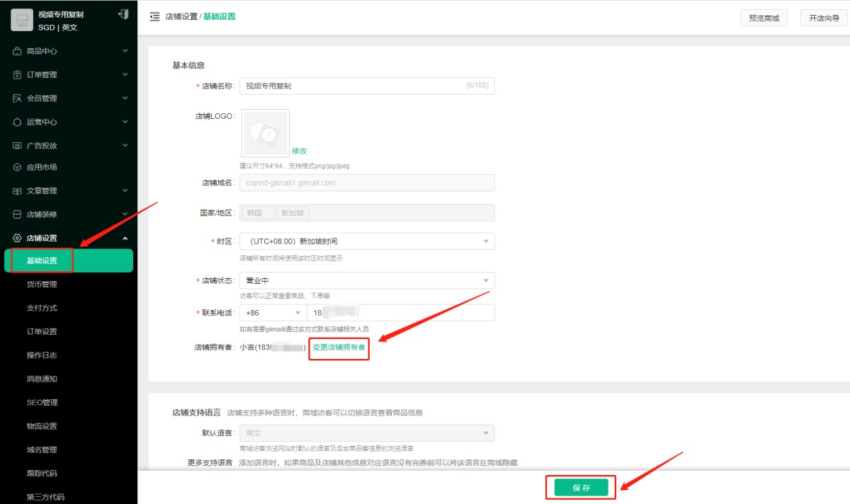Open 应用市场 via its cube icon
Image resolution: width=850 pixels, height=504 pixels.
(18, 167)
